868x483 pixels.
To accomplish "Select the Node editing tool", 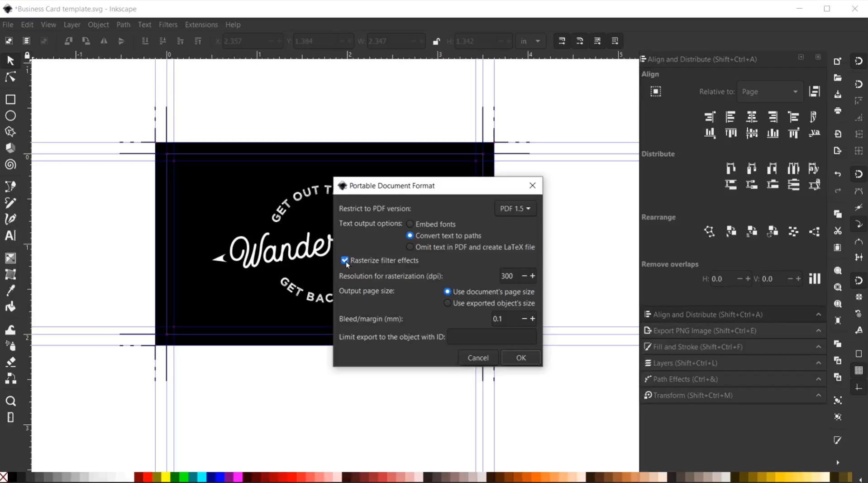I will tap(10, 78).
